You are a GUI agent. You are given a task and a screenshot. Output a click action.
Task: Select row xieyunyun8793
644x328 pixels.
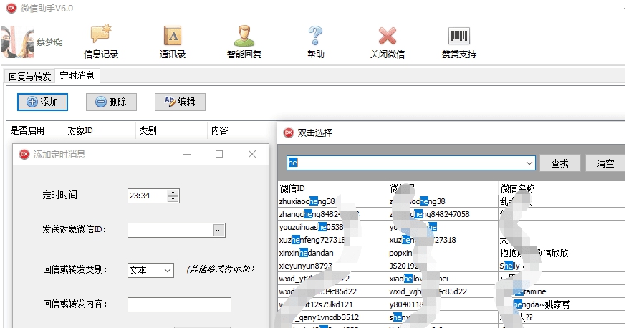pos(332,266)
